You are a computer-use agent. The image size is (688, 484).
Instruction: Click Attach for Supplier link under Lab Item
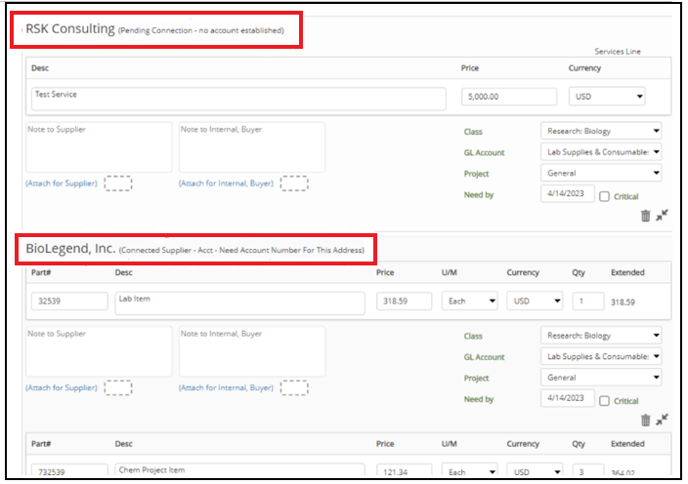(61, 388)
